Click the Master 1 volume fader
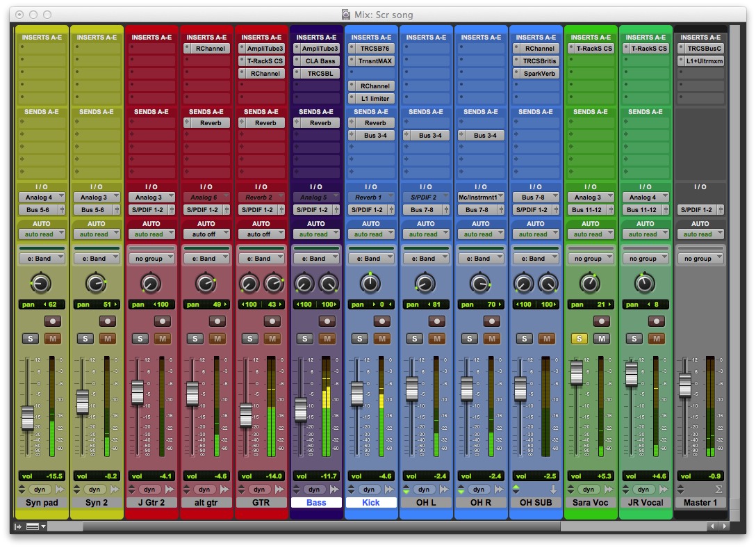 tap(684, 385)
